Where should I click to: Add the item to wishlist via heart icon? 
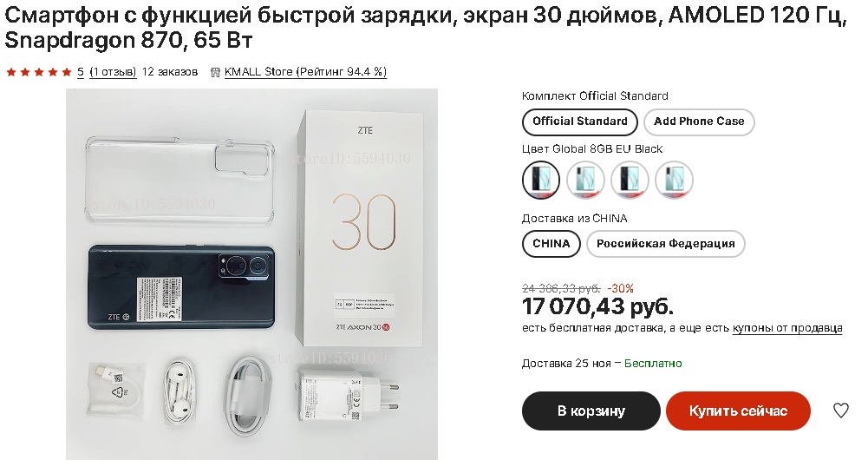(841, 411)
